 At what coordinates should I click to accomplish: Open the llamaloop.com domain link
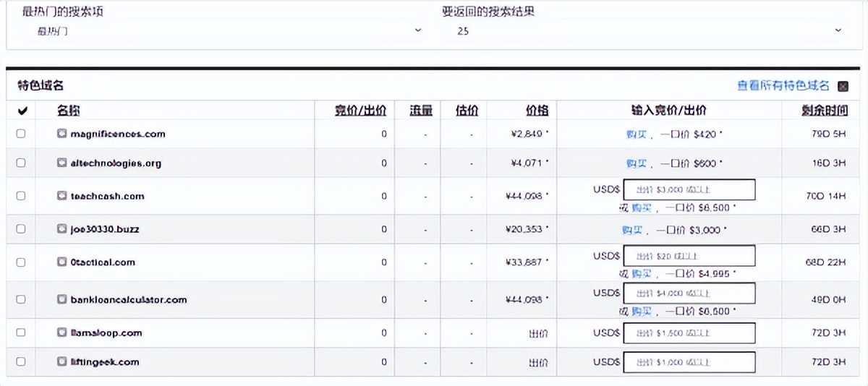point(106,333)
